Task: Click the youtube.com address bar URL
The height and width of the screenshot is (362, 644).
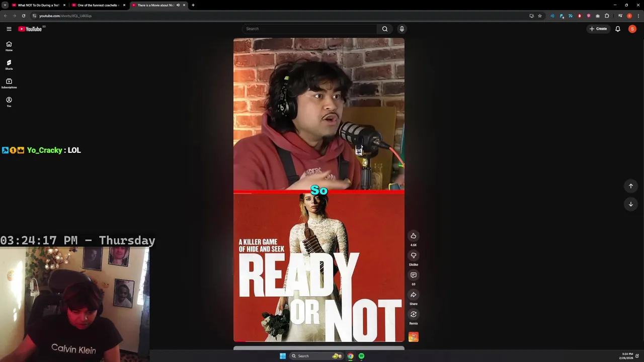Action: 65,16
